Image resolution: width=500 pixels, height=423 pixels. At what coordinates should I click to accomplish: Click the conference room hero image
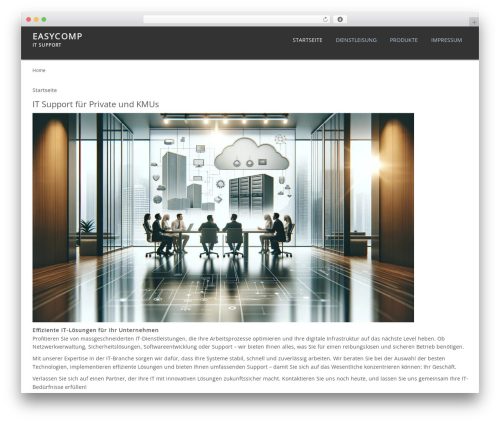(x=223, y=217)
